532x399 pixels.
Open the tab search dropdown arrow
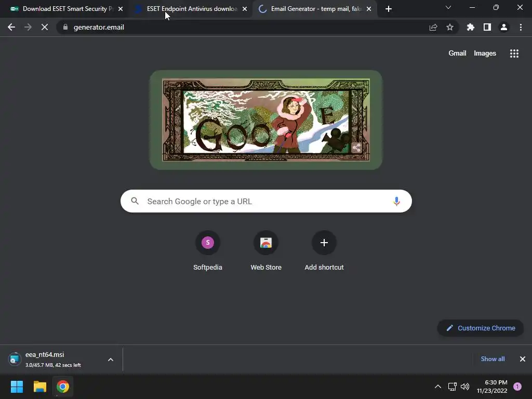[448, 7]
